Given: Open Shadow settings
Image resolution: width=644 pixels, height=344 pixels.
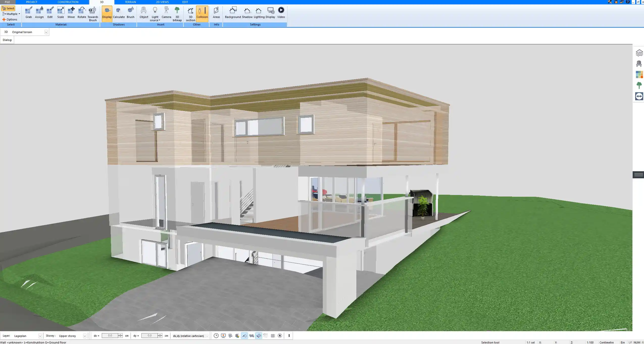Looking at the screenshot, I should pyautogui.click(x=247, y=13).
